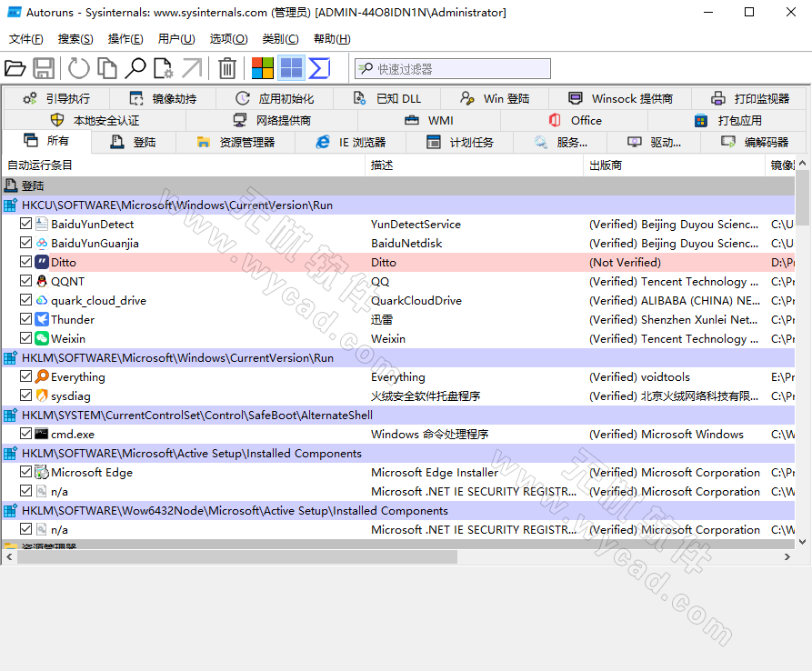
Task: Switch to the 已知 DLL tab
Action: 386,99
